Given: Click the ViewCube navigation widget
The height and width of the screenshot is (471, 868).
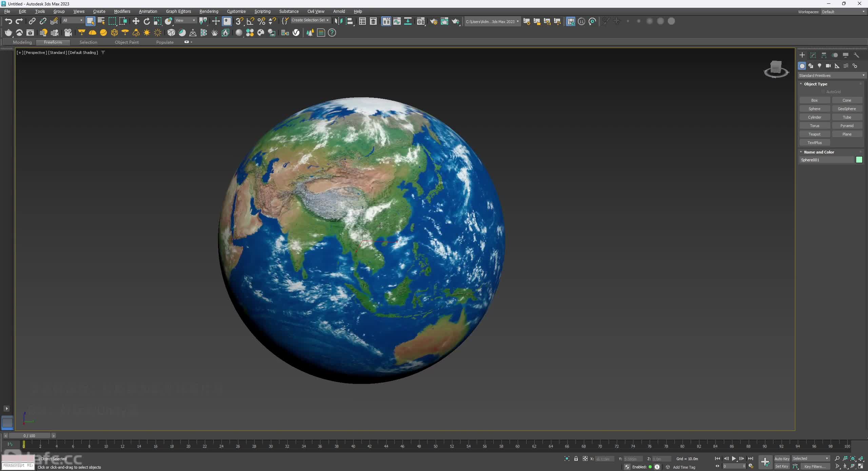Looking at the screenshot, I should tap(776, 69).
